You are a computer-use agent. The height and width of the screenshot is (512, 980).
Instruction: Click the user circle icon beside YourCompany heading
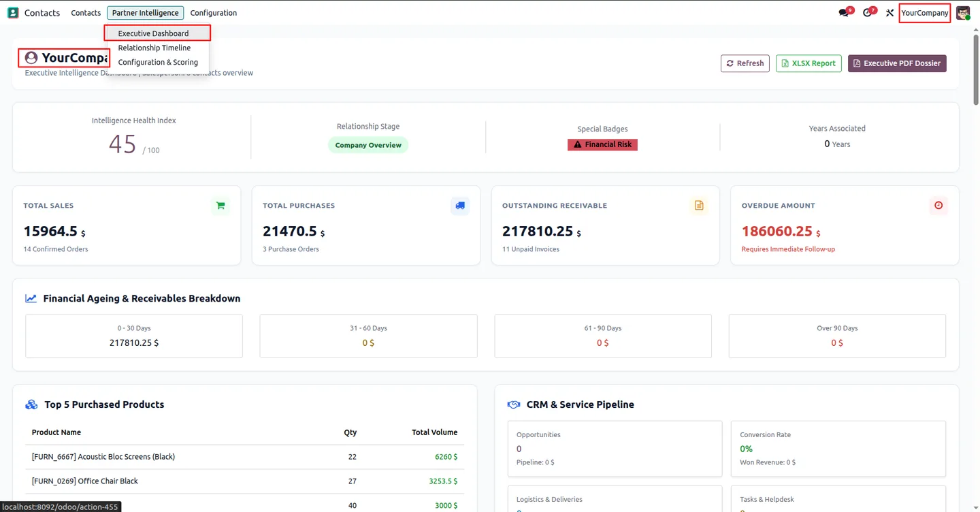tap(31, 58)
